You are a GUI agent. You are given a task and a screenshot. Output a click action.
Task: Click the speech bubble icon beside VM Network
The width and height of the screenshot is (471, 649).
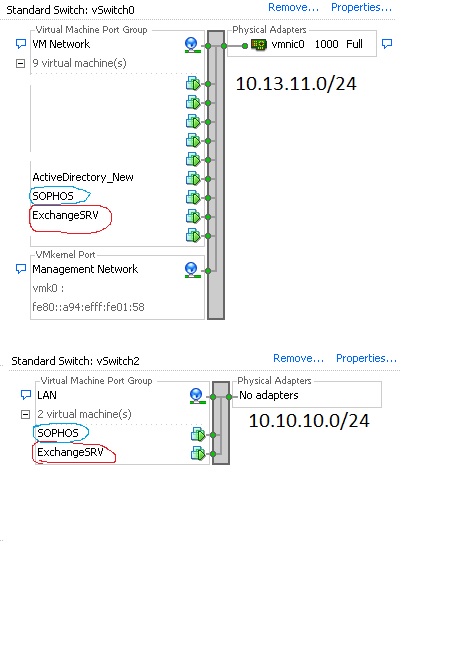(21, 43)
